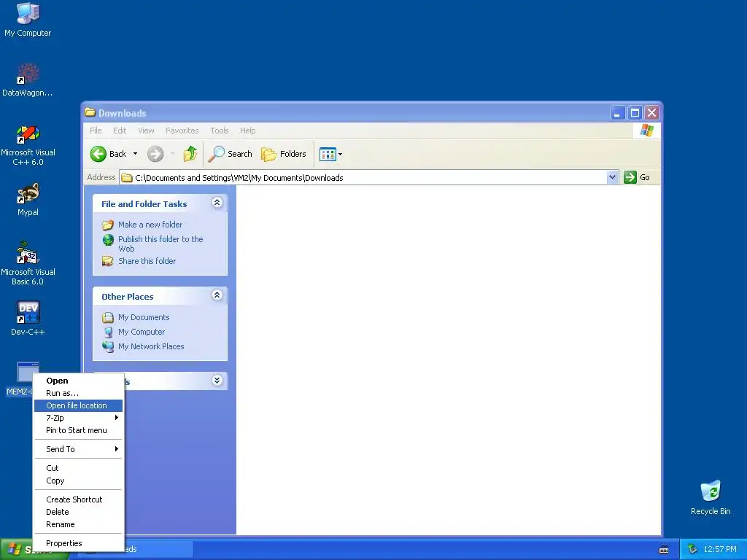
Task: Open Properties from context menu
Action: tap(78, 543)
